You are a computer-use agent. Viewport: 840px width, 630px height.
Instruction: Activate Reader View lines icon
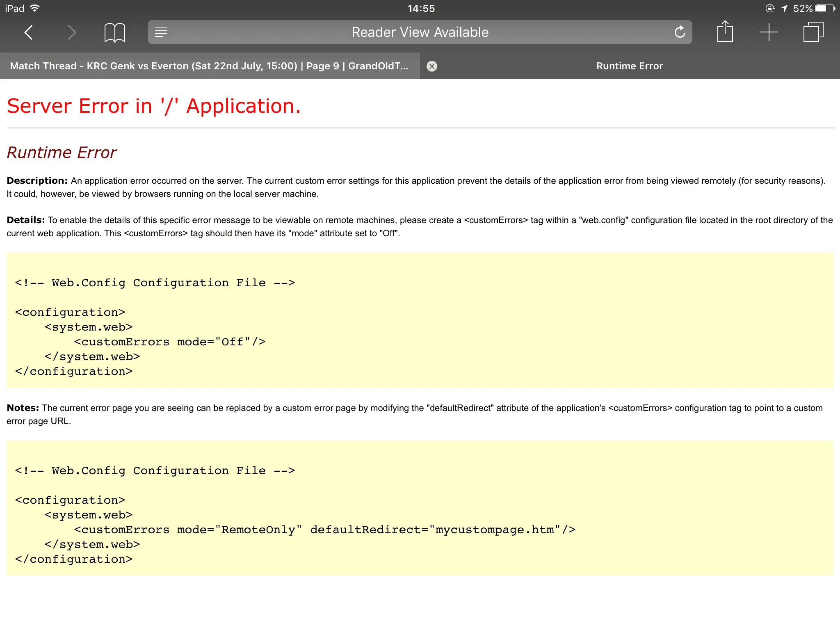click(161, 32)
